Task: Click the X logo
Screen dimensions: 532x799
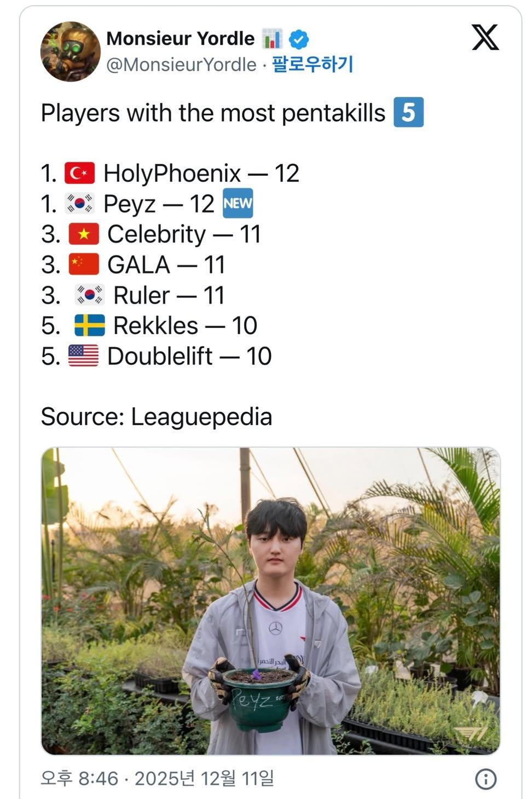Action: tap(485, 38)
